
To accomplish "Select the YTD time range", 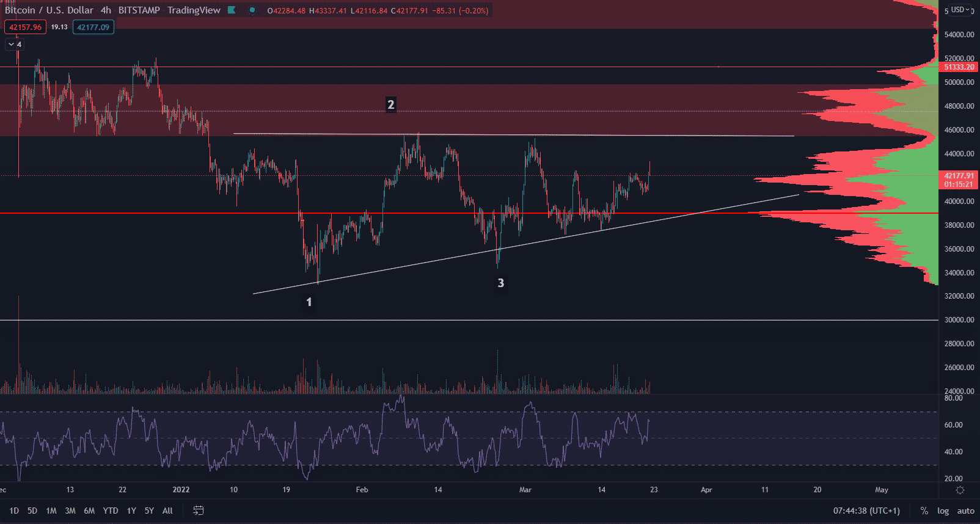I will click(111, 511).
